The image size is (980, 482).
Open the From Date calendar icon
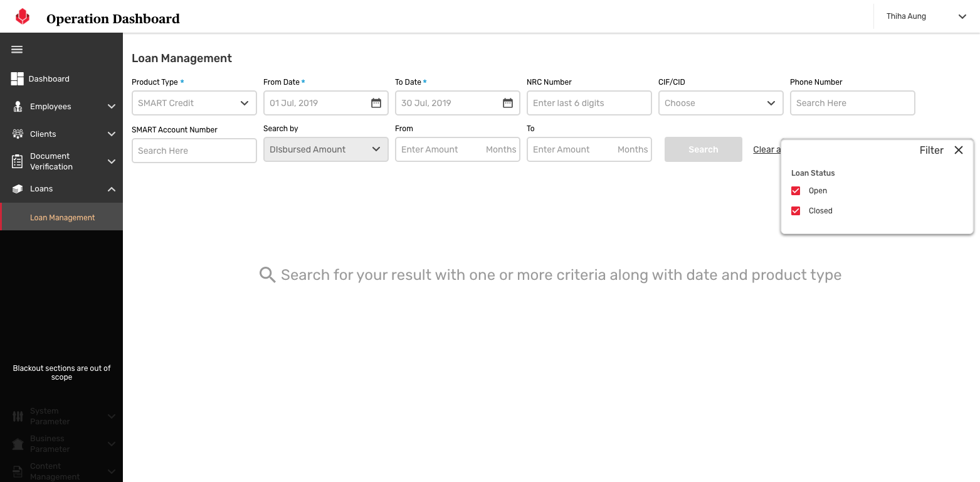click(376, 103)
